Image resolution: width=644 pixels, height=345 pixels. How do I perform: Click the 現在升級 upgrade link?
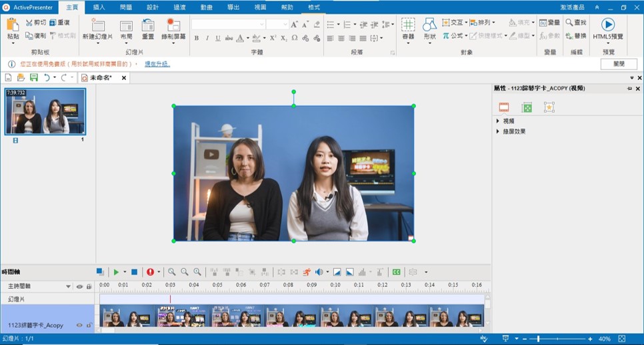(157, 64)
